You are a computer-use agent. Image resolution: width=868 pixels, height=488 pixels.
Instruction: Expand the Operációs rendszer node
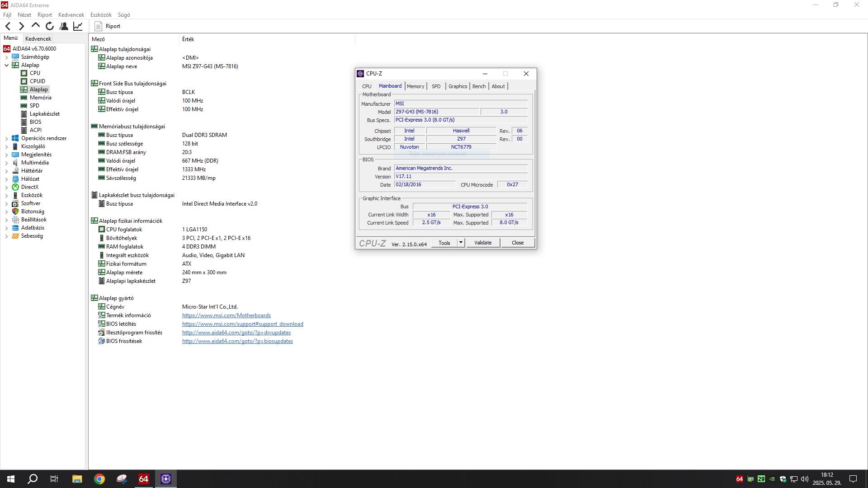coord(7,138)
